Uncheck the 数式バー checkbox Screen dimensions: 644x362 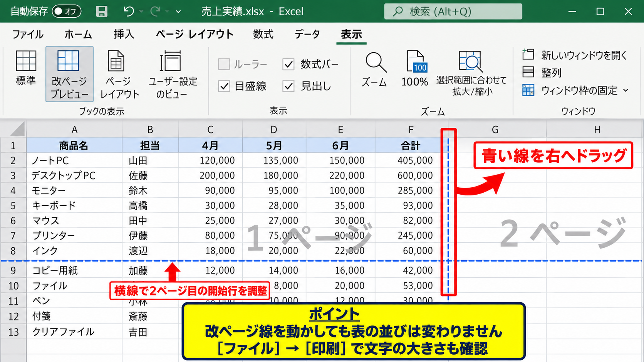(x=288, y=64)
